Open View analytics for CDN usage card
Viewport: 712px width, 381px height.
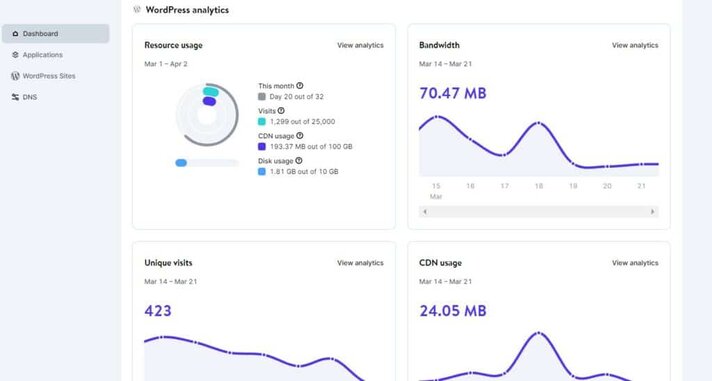tap(635, 262)
